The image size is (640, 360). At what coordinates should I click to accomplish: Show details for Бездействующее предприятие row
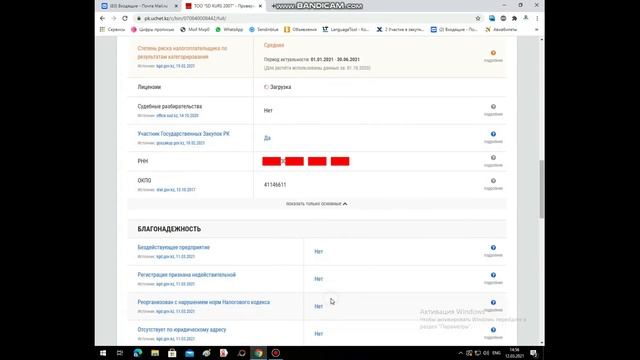pyautogui.click(x=493, y=251)
